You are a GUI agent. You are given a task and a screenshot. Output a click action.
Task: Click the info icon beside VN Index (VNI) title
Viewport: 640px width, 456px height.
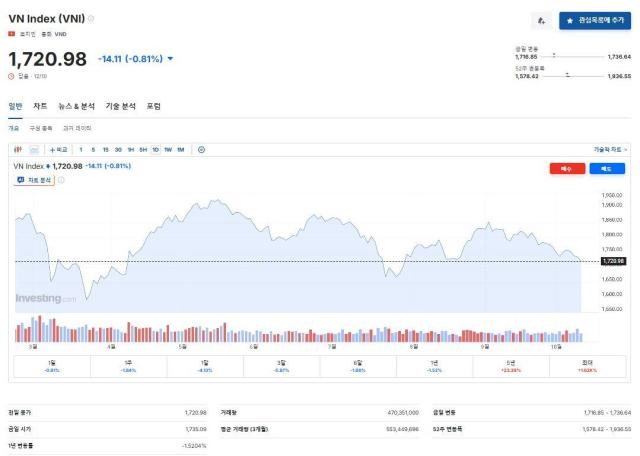point(91,18)
